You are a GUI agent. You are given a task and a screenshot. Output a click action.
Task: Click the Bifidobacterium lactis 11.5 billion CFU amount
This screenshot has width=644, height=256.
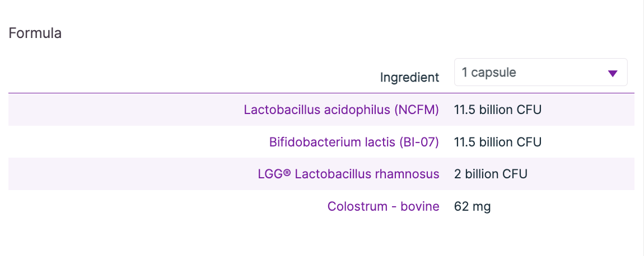(x=498, y=142)
